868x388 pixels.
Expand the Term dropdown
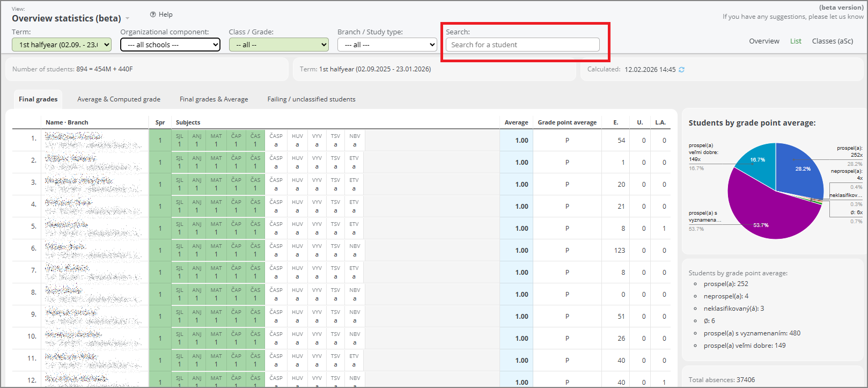62,45
